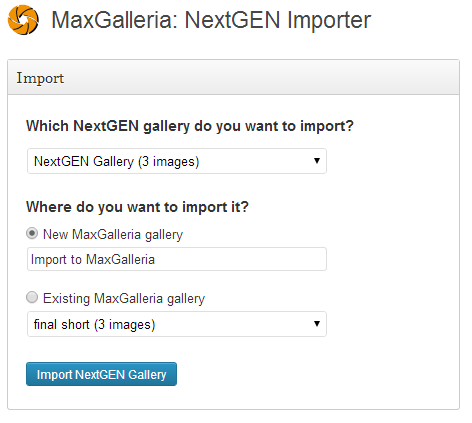The image size is (472, 423).
Task: Click 'Where do you want to import it?' heading
Action: point(137,207)
